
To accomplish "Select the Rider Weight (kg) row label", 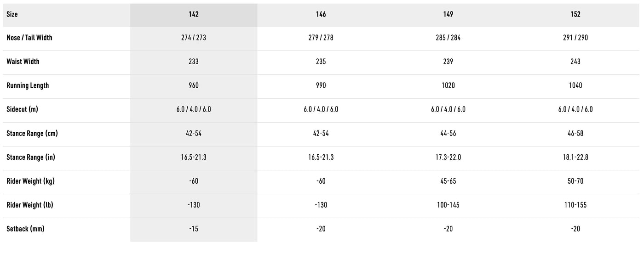I will (30, 181).
